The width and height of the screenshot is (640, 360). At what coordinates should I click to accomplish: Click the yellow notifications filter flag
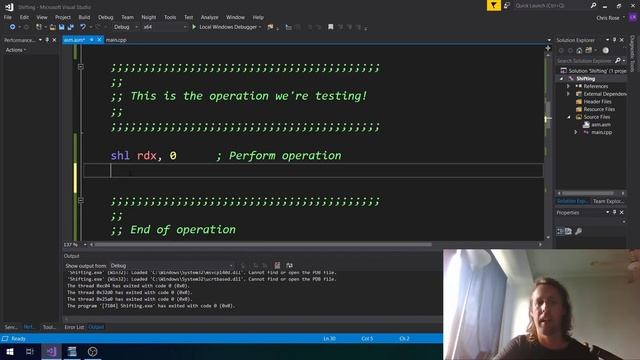point(493,5)
